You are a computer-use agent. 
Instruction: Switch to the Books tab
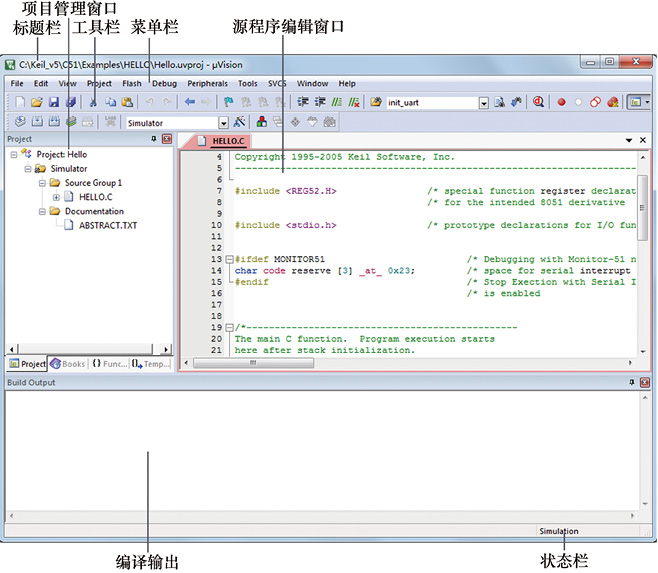(68, 364)
